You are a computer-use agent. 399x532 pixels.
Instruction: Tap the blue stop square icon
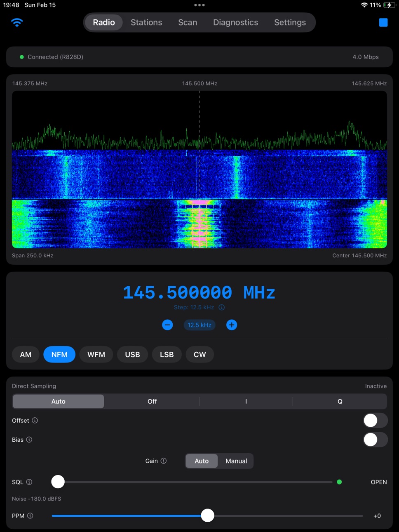(383, 22)
